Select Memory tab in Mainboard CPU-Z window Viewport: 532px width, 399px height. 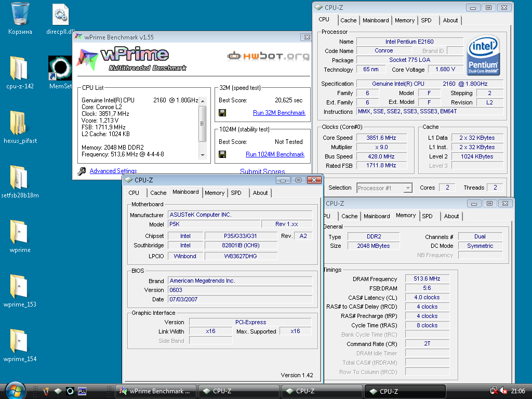tap(215, 193)
